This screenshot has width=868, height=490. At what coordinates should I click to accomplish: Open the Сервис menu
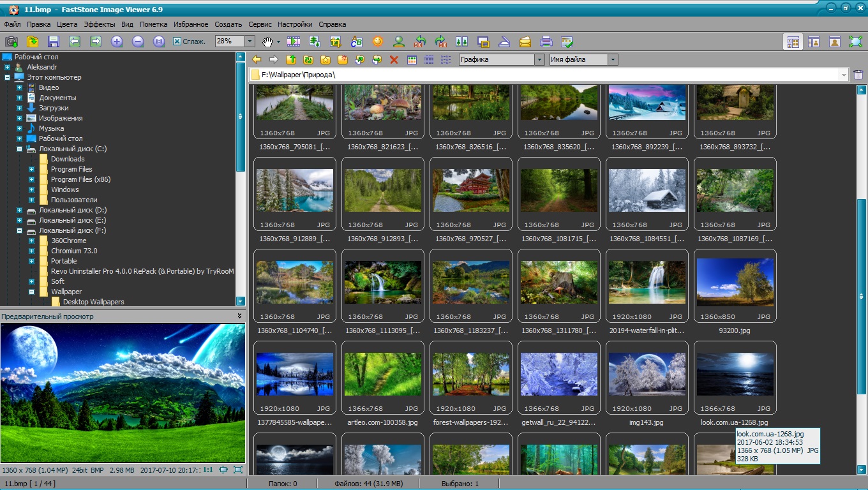(x=260, y=24)
